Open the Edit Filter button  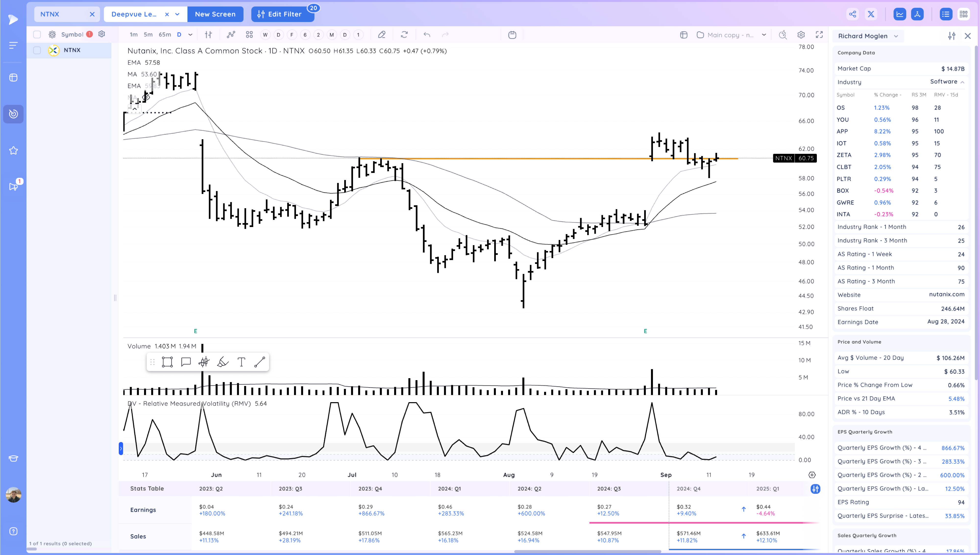(x=282, y=14)
